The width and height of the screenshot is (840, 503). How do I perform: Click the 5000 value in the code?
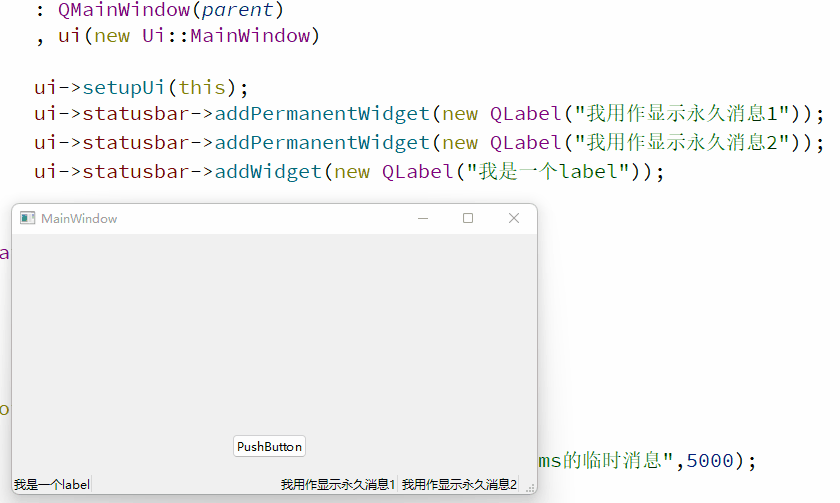(710, 461)
